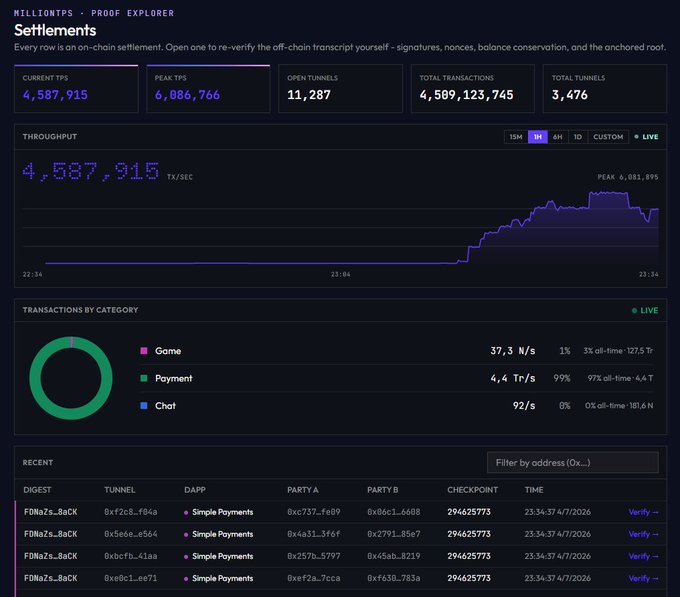Verify settlement for tunnel 0xe0c1…ee71
The image size is (680, 597).
(x=643, y=578)
